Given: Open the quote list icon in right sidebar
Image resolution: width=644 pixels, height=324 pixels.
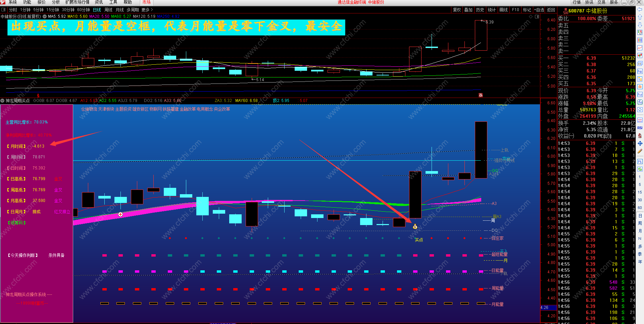Looking at the screenshot, I should coord(640,33).
